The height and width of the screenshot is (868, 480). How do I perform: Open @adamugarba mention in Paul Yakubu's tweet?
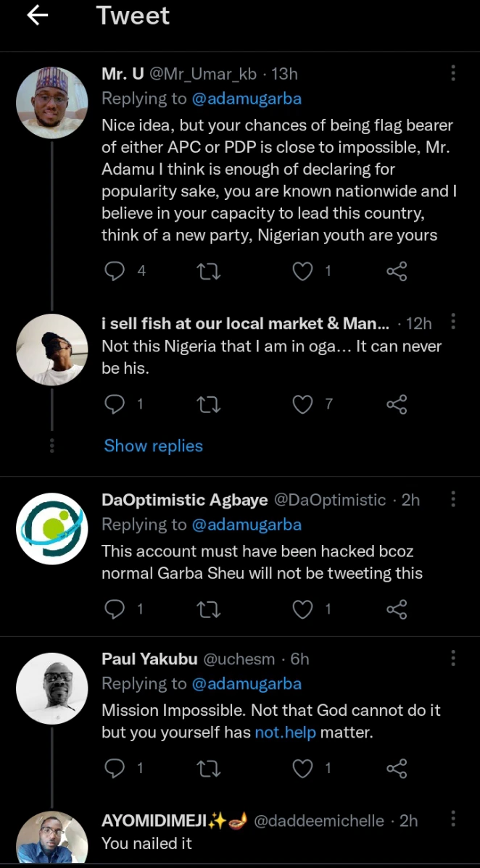pos(246,683)
